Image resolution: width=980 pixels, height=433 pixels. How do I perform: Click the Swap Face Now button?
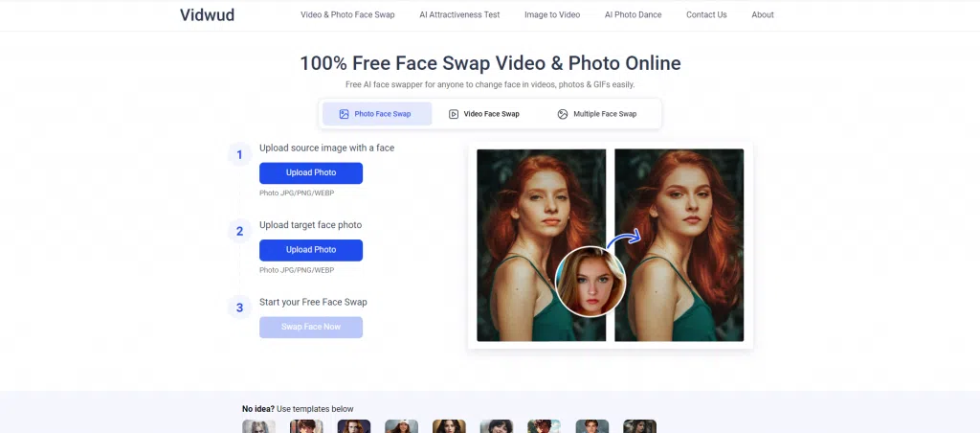coord(311,328)
